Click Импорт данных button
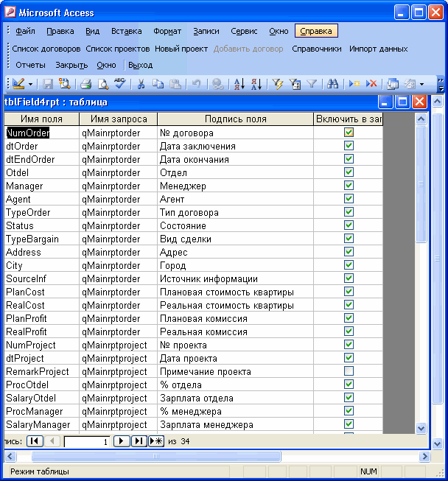Viewport: 448px width, 481px height. coord(378,49)
